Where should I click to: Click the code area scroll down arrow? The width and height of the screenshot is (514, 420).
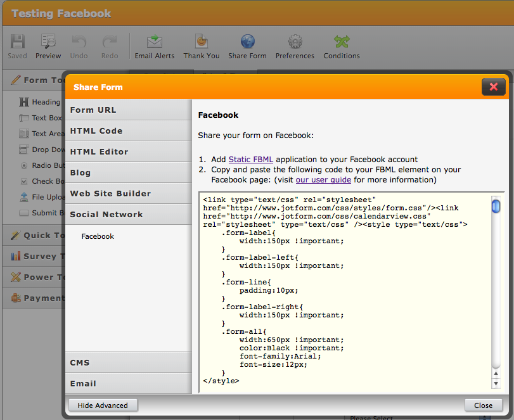tap(496, 384)
